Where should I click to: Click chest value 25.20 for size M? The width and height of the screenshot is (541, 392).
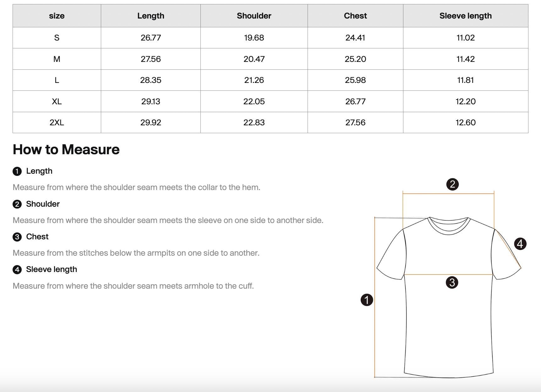tap(355, 59)
